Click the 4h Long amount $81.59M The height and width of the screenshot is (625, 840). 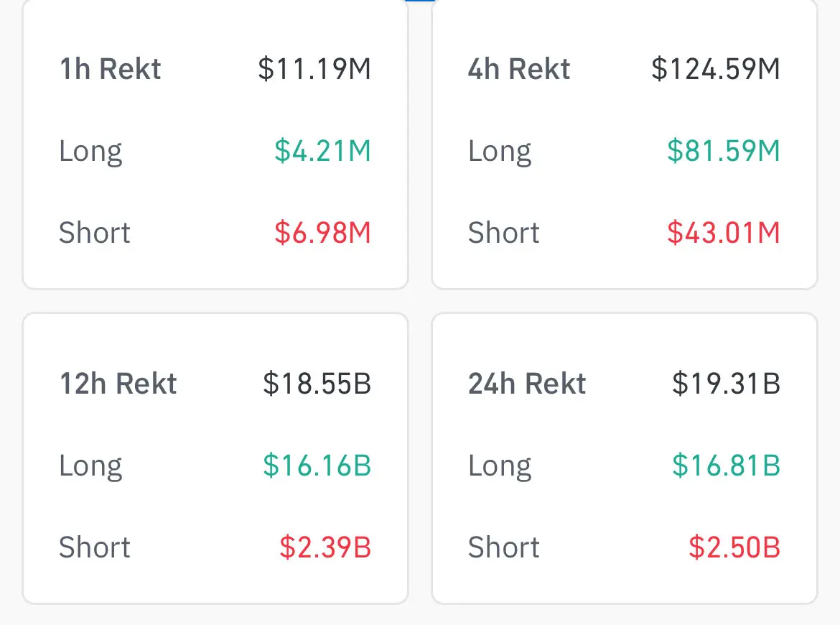(723, 152)
